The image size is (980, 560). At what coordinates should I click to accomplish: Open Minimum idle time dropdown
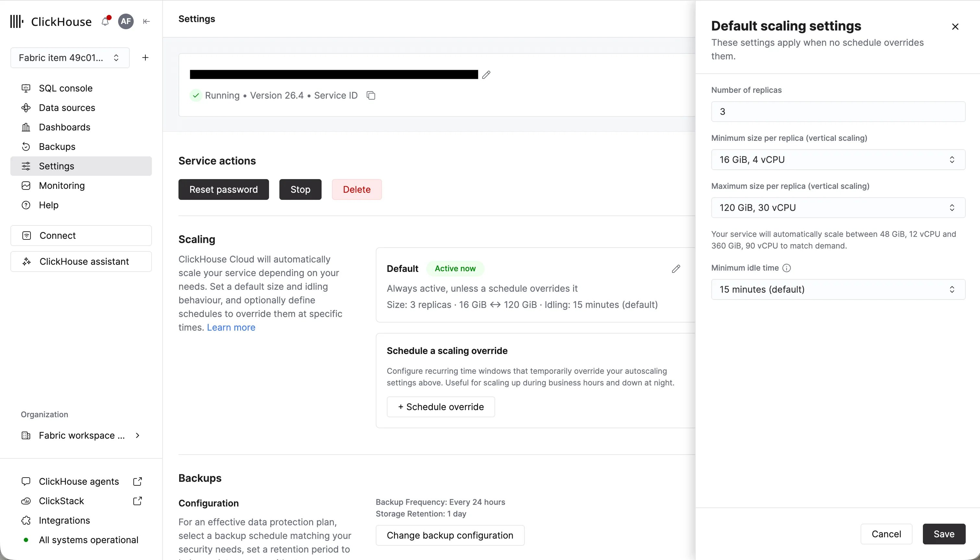point(838,289)
